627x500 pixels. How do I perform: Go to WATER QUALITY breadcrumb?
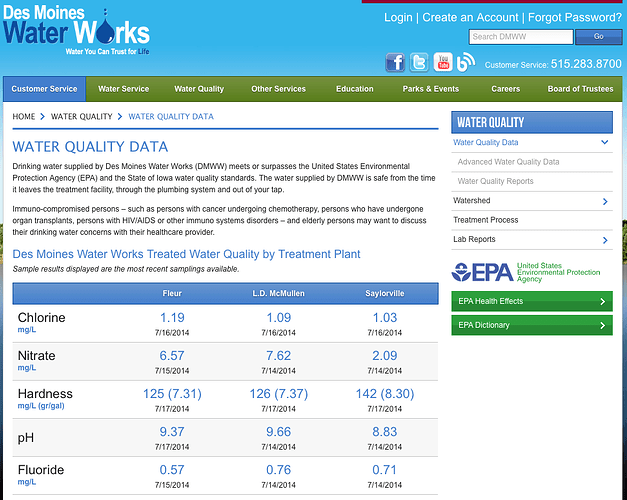tap(82, 116)
